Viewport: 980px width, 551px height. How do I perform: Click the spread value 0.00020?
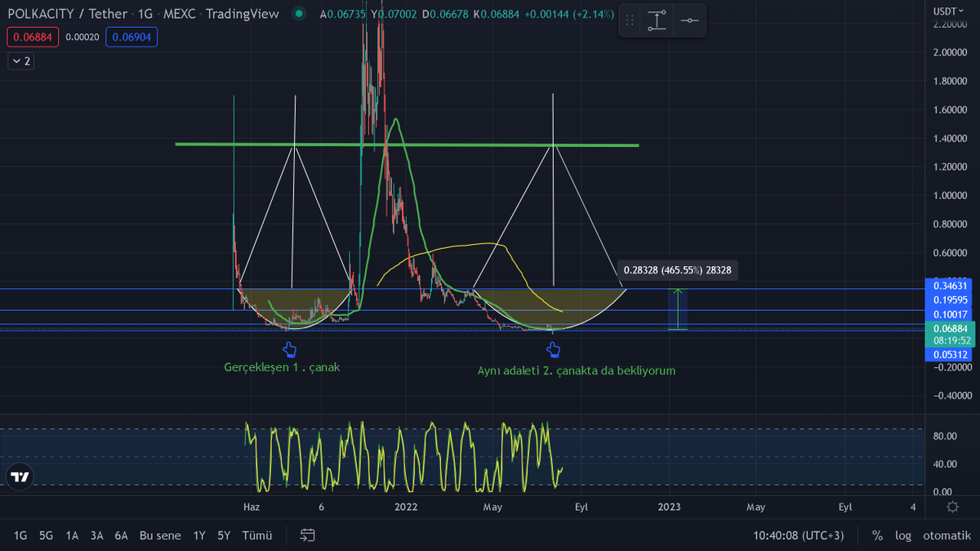pos(82,37)
